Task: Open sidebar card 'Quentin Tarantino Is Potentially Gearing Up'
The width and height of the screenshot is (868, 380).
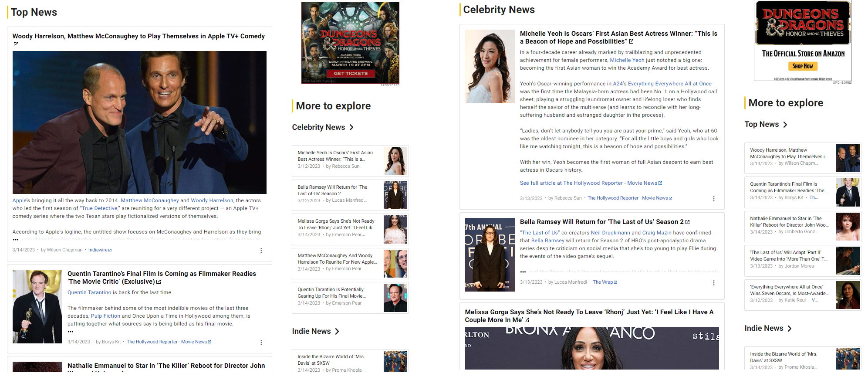Action: tap(350, 298)
